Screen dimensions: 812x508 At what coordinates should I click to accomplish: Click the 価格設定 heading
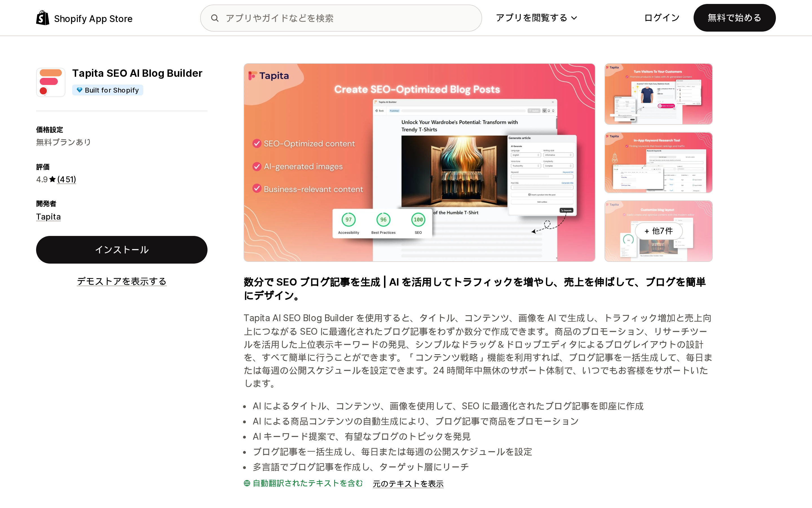(50, 130)
